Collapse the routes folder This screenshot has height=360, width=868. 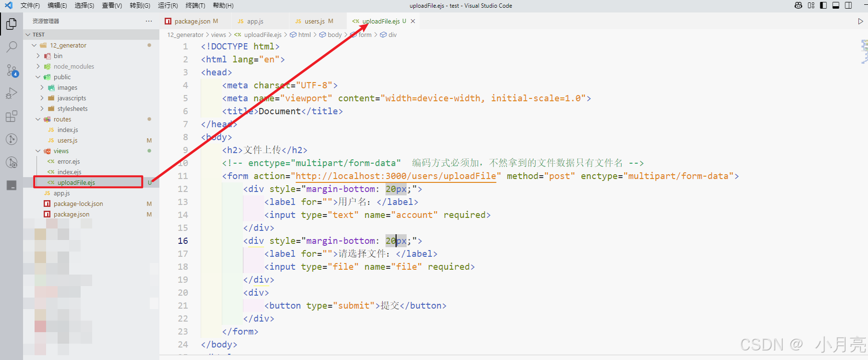[38, 120]
